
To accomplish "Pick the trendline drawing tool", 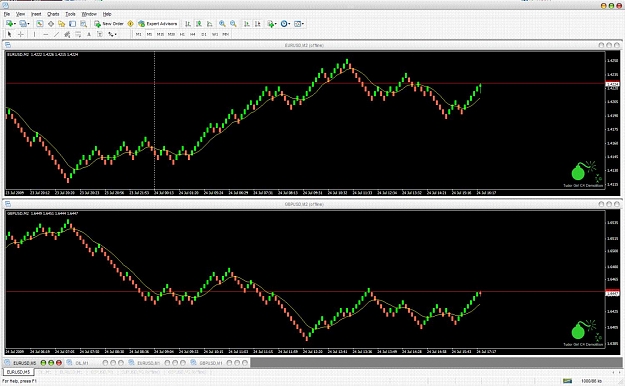I will [x=57, y=34].
